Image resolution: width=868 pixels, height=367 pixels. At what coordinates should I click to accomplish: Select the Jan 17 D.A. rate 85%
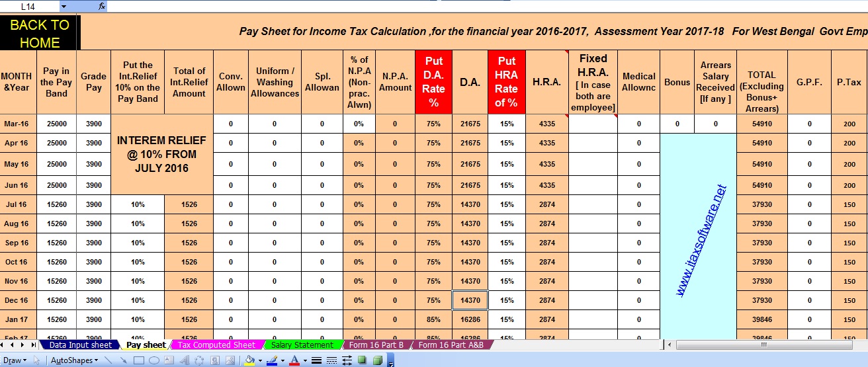tap(433, 319)
